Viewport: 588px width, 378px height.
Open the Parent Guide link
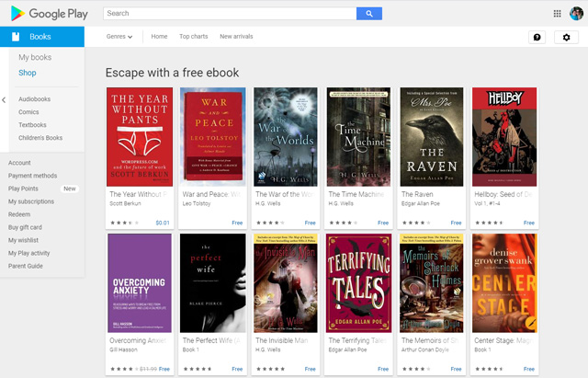26,266
